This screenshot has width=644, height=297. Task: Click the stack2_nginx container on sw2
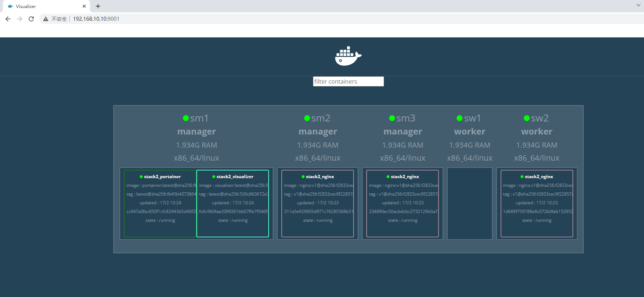click(537, 204)
